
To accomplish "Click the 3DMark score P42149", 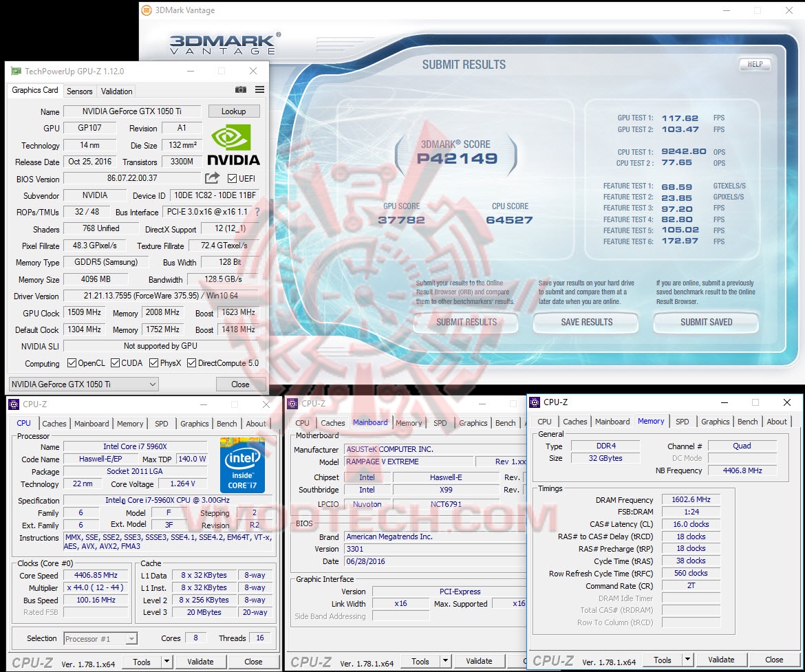I will (457, 158).
